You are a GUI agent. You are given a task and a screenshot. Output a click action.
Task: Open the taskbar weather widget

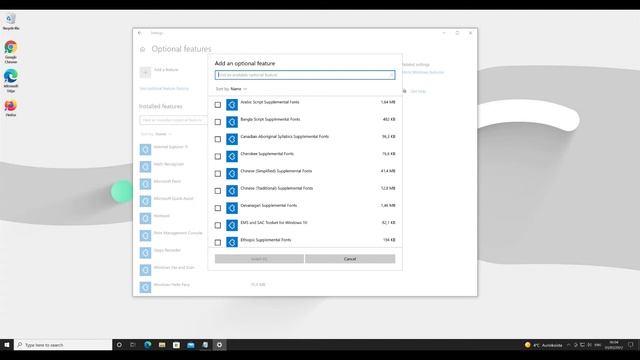click(543, 345)
